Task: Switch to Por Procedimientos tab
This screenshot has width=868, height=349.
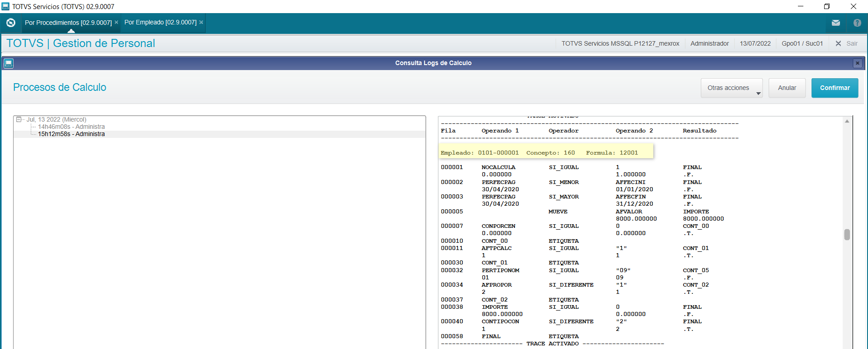Action: tap(68, 23)
